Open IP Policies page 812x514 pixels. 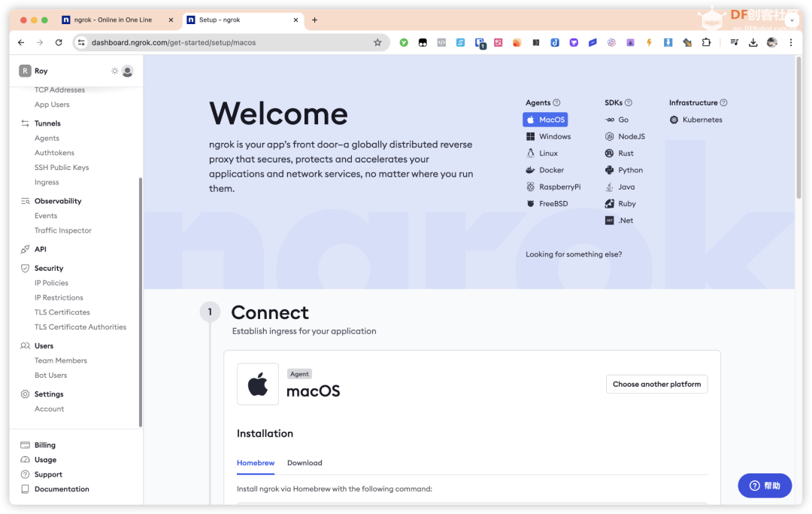click(51, 283)
